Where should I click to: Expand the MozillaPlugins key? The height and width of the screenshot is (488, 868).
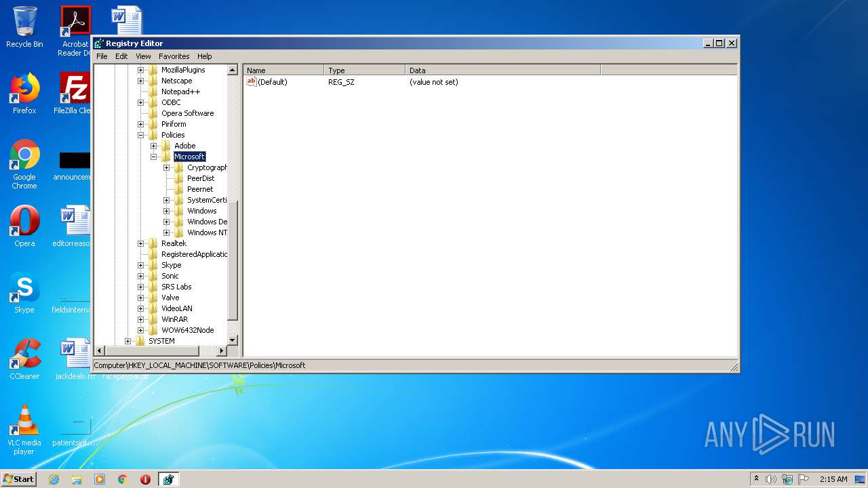click(141, 70)
